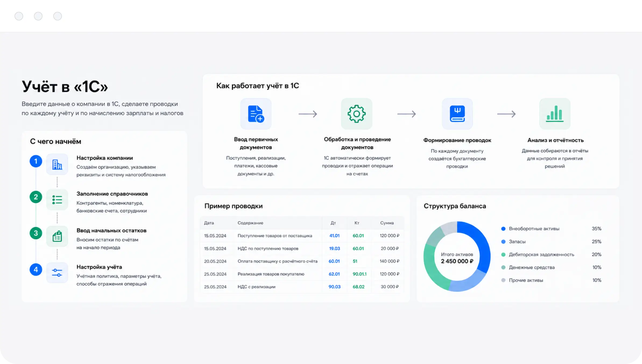Select step 1 number badge
642x364 pixels.
[36, 161]
